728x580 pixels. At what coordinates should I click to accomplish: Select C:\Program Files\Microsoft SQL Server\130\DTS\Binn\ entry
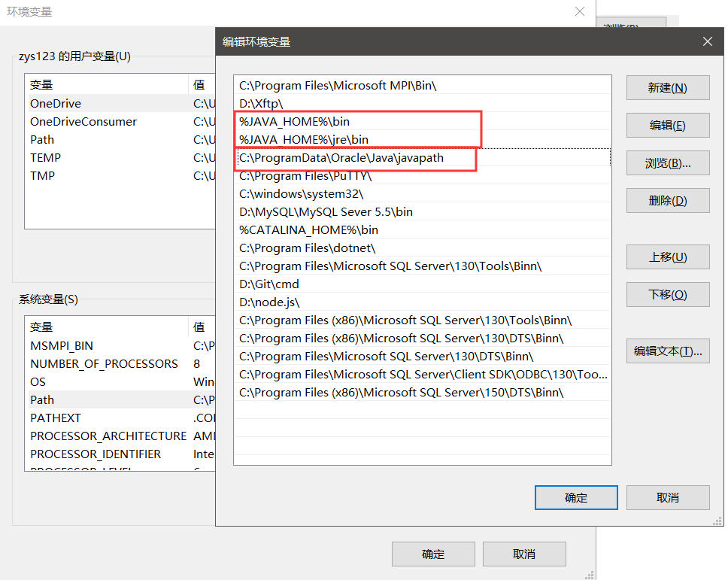(423, 357)
